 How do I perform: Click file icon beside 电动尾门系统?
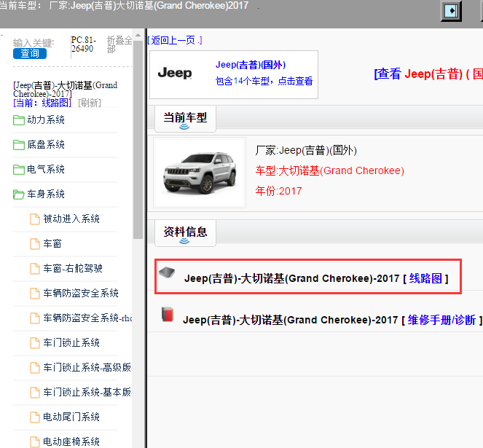tap(35, 417)
